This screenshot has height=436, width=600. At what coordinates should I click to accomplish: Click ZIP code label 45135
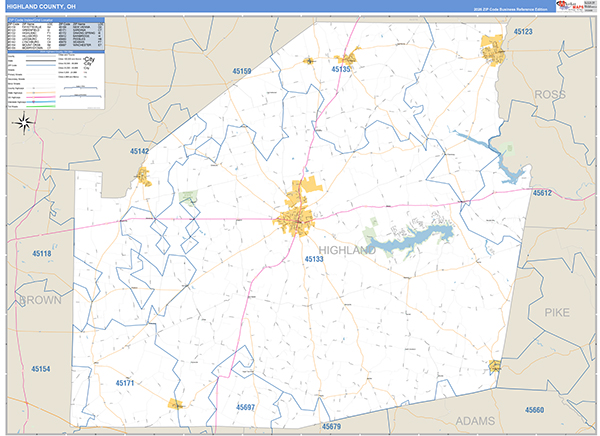341,69
